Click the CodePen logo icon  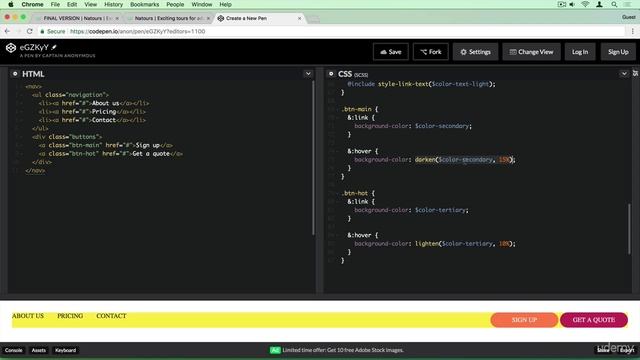(11, 48)
